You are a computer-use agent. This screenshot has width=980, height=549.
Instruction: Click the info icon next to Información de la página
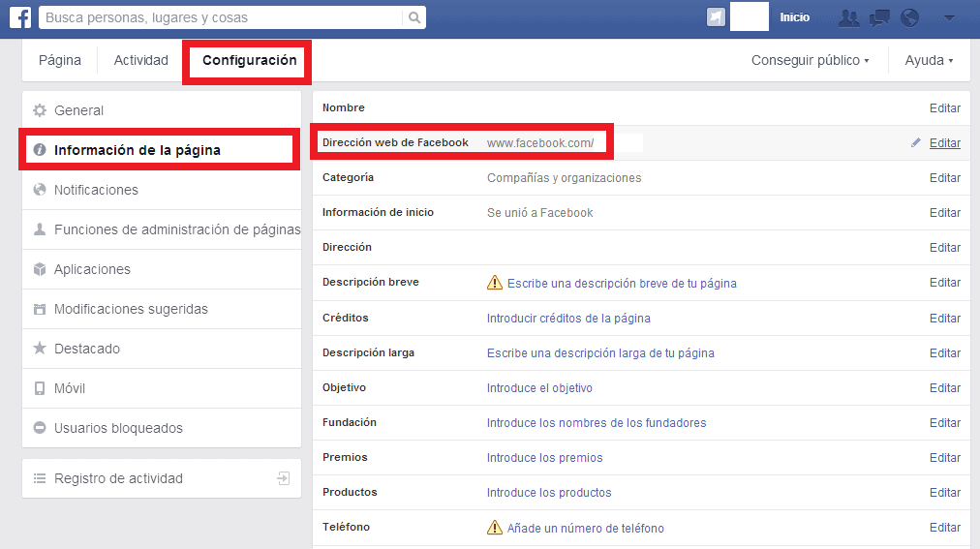coord(40,150)
